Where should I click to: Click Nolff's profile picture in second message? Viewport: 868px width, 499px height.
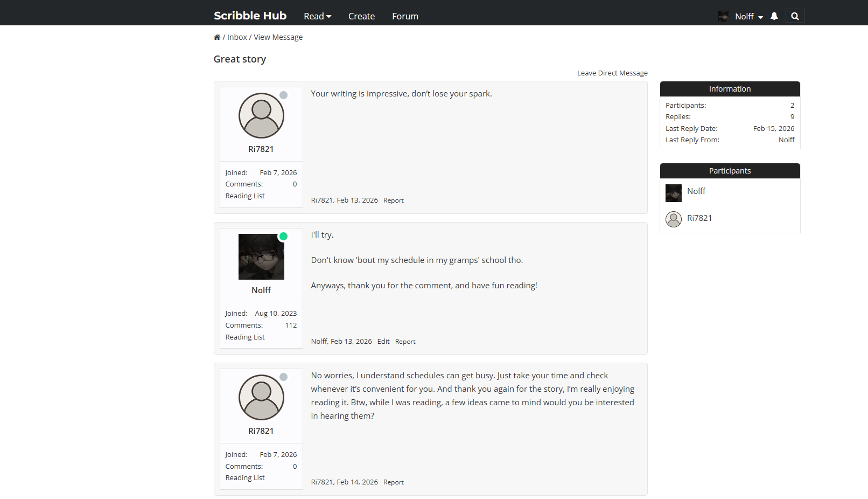pos(261,257)
